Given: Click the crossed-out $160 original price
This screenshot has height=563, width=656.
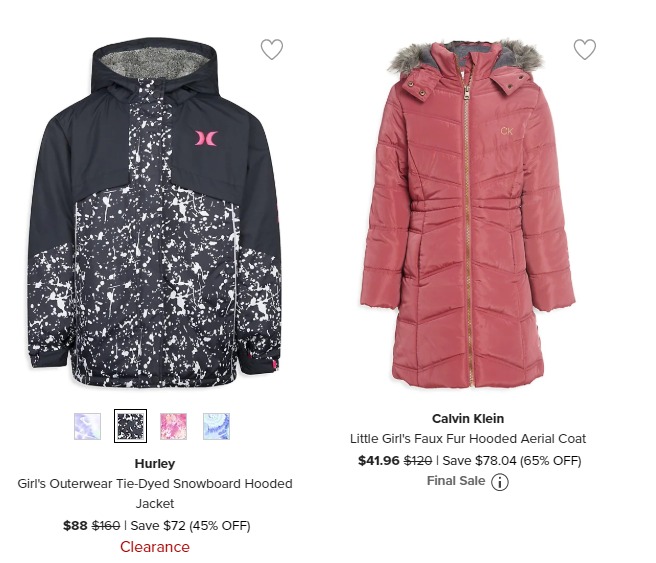Looking at the screenshot, I should pyautogui.click(x=106, y=525).
